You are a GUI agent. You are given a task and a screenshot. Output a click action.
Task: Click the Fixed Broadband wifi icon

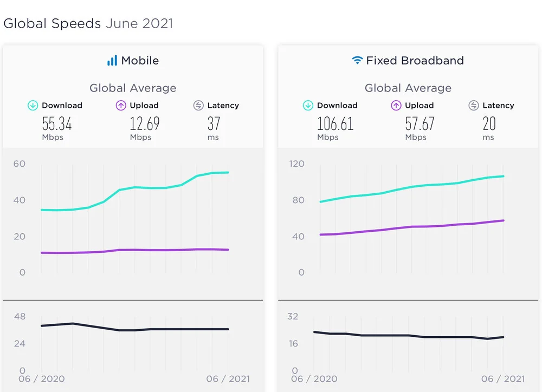coord(357,61)
